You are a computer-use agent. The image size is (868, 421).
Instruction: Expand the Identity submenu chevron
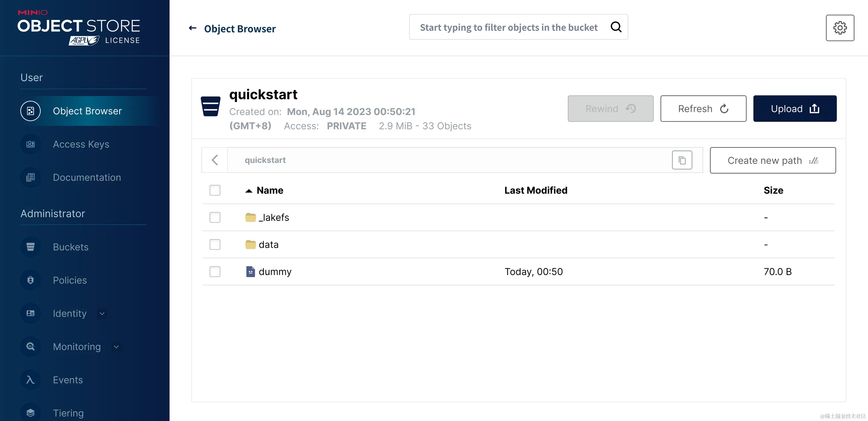tap(102, 314)
